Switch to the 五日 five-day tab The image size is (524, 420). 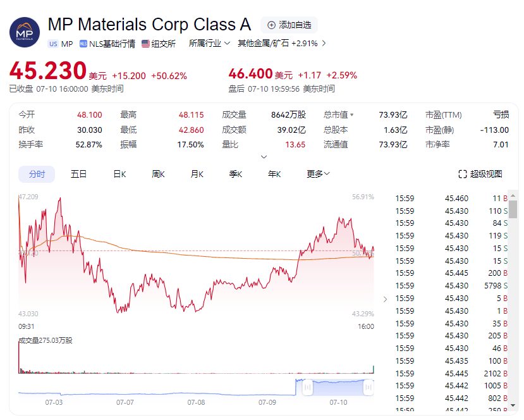[x=78, y=174]
